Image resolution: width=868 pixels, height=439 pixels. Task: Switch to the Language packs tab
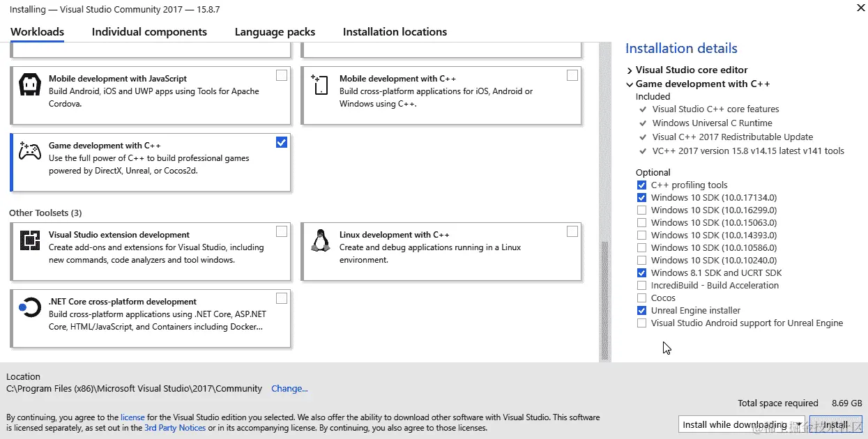click(x=275, y=32)
